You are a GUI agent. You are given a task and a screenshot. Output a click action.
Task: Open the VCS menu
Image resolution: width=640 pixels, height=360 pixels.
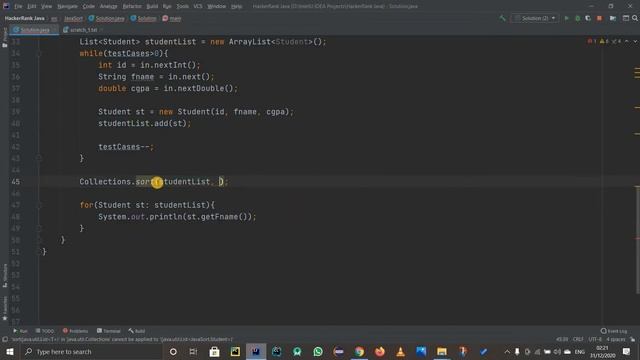[x=198, y=7]
